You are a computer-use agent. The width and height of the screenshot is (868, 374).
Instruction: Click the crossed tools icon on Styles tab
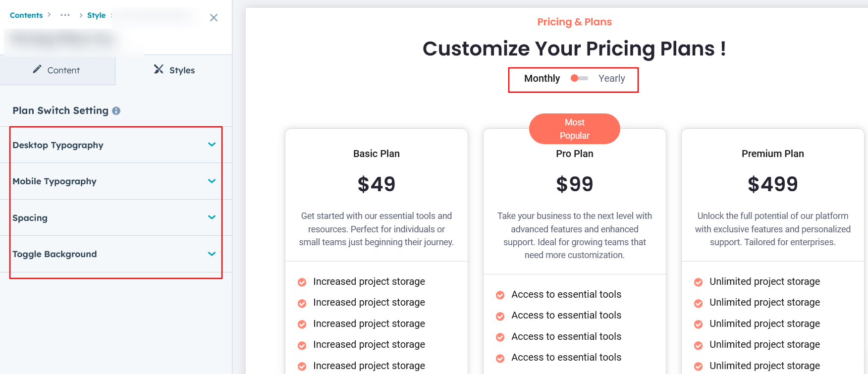[159, 69]
